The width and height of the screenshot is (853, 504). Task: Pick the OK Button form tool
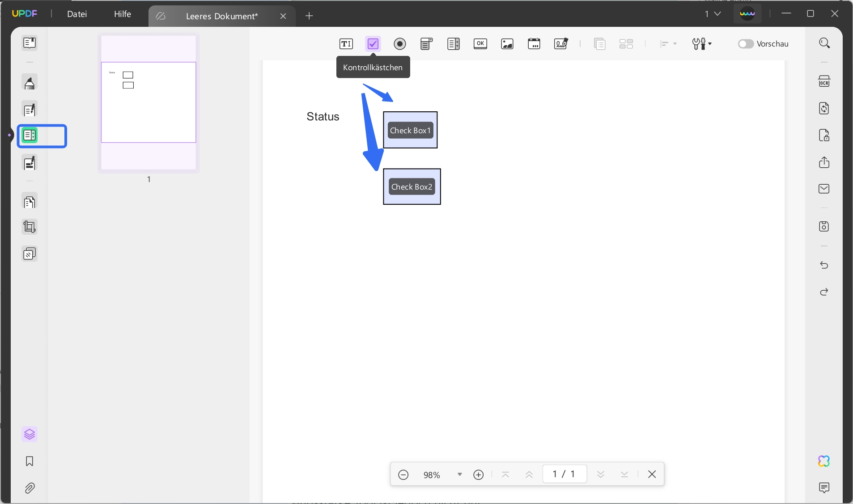[480, 44]
